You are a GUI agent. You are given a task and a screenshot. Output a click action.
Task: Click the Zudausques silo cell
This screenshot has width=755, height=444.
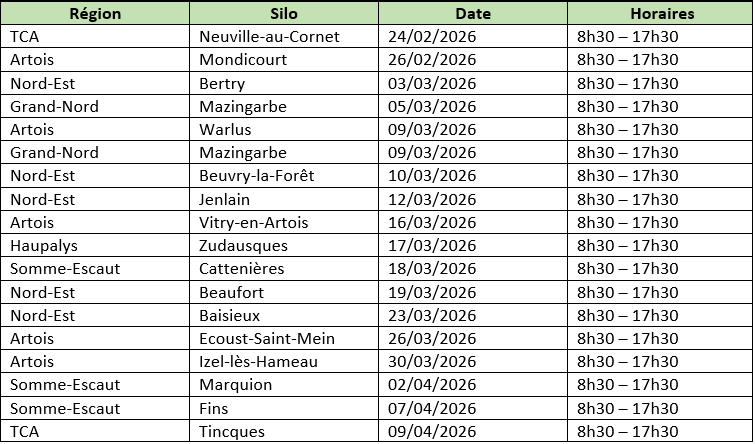244,246
